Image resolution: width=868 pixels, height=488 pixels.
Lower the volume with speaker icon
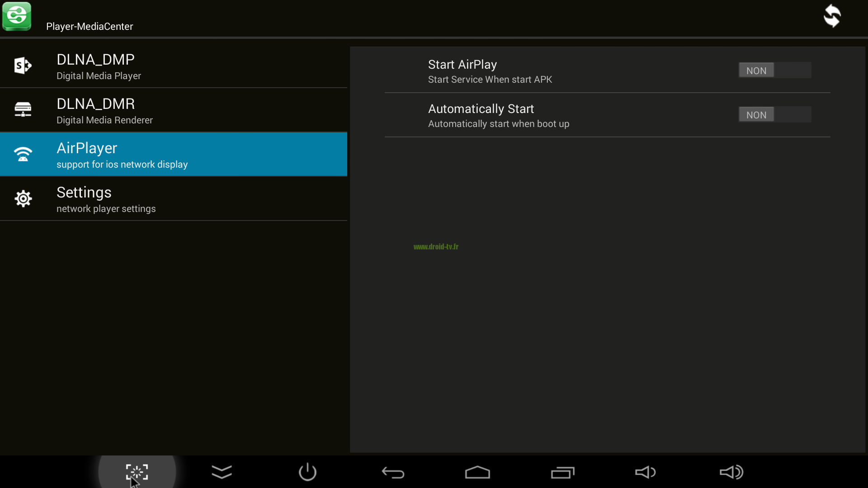[x=646, y=472]
